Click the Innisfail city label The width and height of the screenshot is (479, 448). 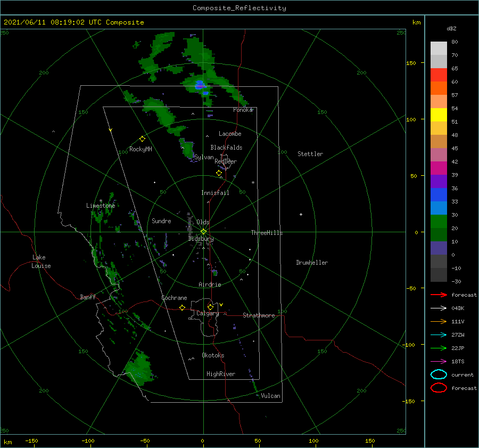[x=215, y=193]
